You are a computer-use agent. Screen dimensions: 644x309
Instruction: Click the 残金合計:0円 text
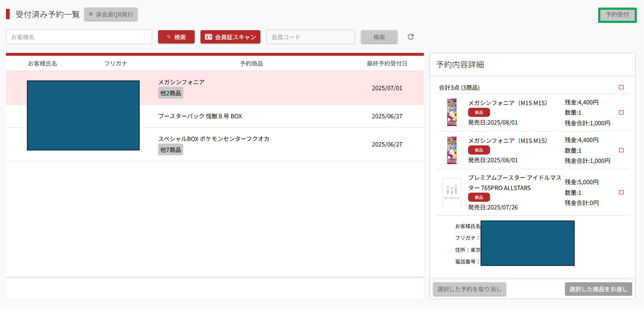coord(582,203)
